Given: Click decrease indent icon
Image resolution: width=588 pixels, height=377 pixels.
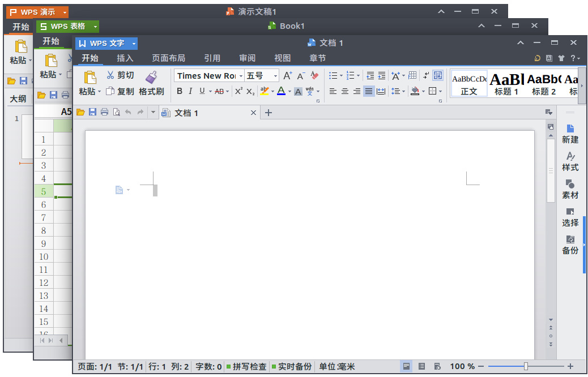Looking at the screenshot, I should coord(370,76).
